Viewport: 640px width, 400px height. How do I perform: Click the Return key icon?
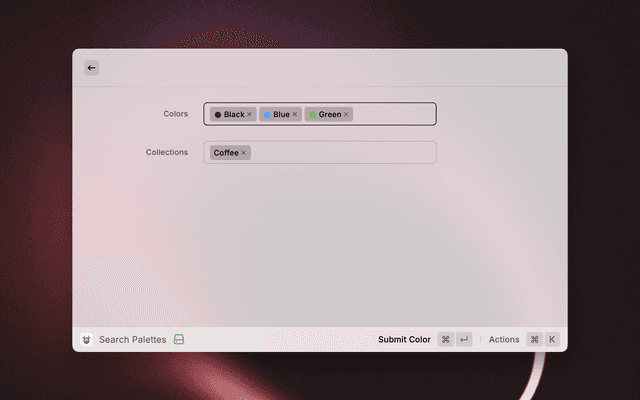[464, 340]
